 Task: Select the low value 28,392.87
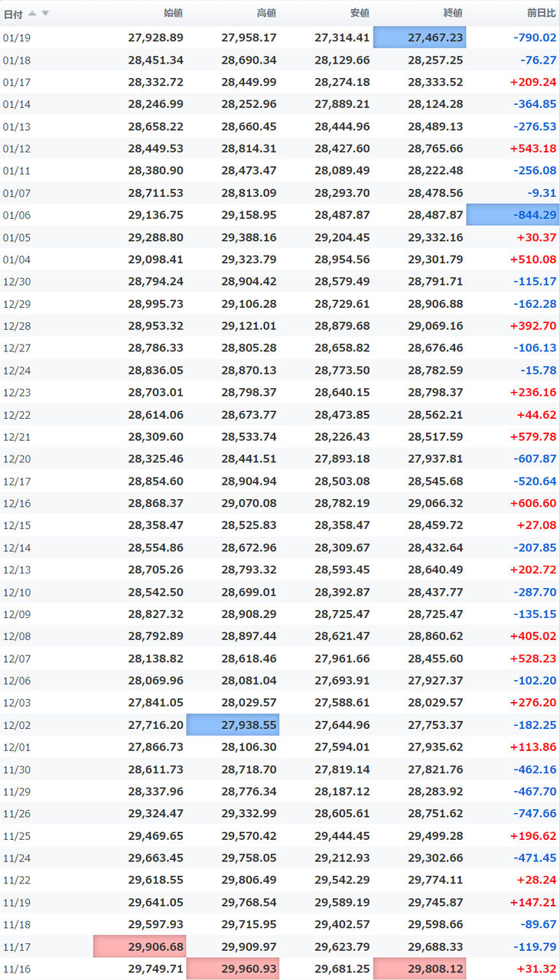[x=342, y=593]
